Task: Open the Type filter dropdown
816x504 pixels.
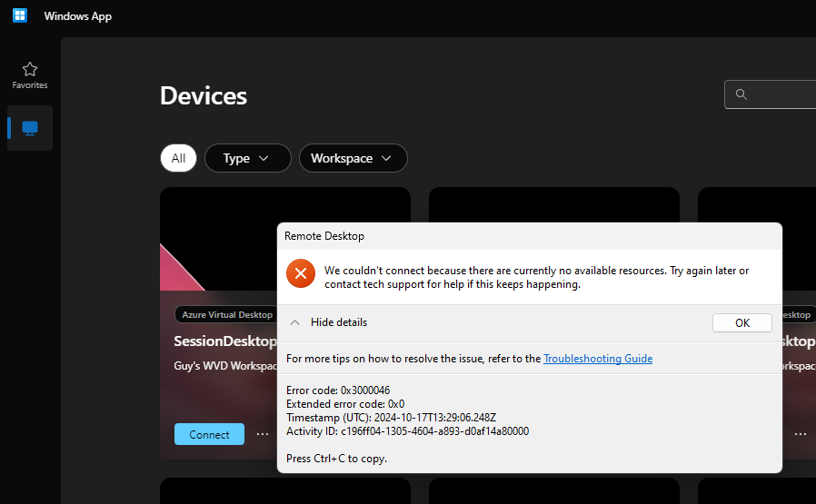Action: point(248,158)
